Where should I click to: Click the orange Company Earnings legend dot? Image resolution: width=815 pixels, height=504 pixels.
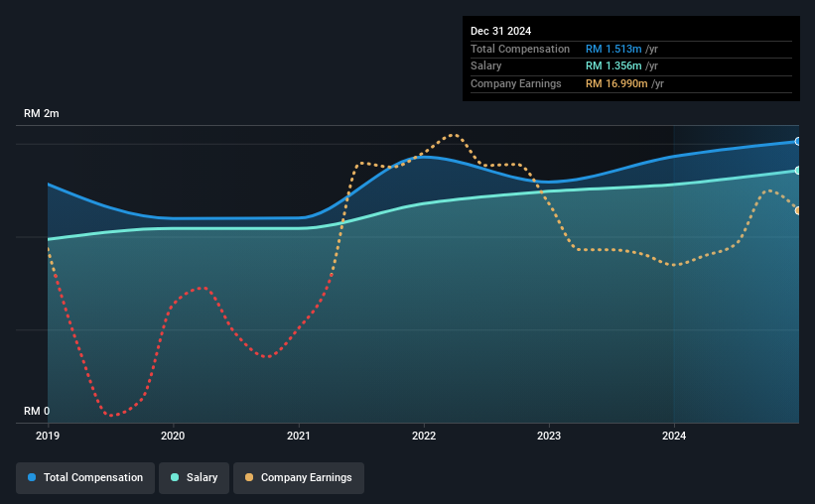[x=249, y=477]
